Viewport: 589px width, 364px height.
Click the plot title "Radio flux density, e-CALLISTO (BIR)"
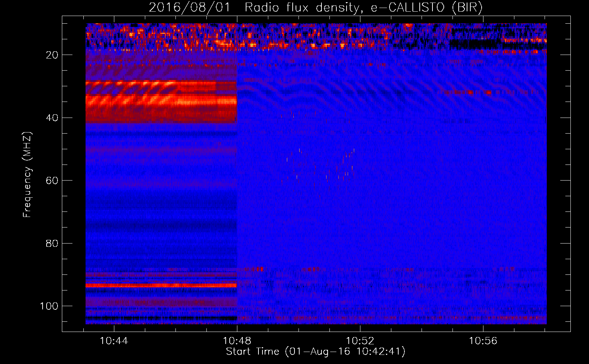coord(364,8)
